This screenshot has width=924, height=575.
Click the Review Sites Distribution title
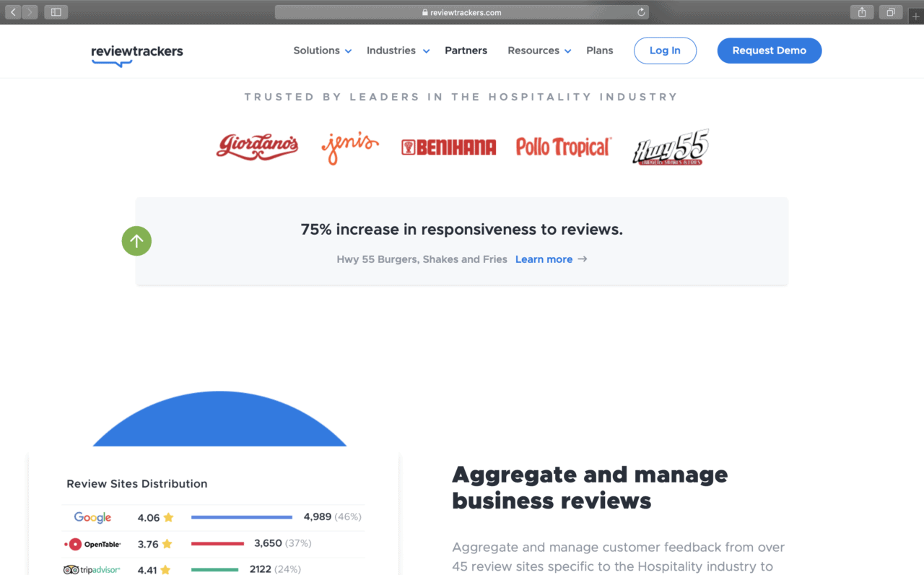137,484
